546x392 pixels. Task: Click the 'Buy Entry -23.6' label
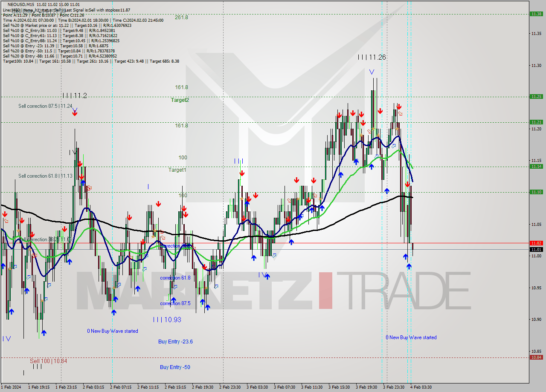(175, 341)
